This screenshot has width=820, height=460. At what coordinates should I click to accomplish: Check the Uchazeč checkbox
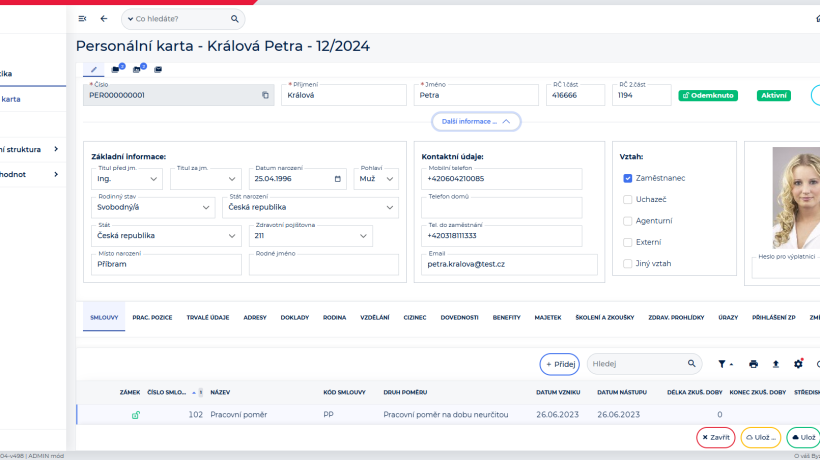pos(628,199)
